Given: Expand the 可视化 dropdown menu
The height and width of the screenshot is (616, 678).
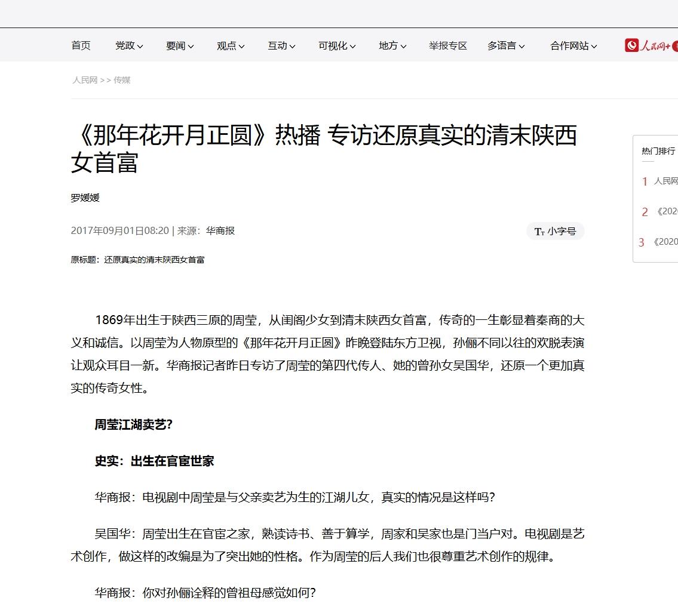Looking at the screenshot, I should pos(337,46).
